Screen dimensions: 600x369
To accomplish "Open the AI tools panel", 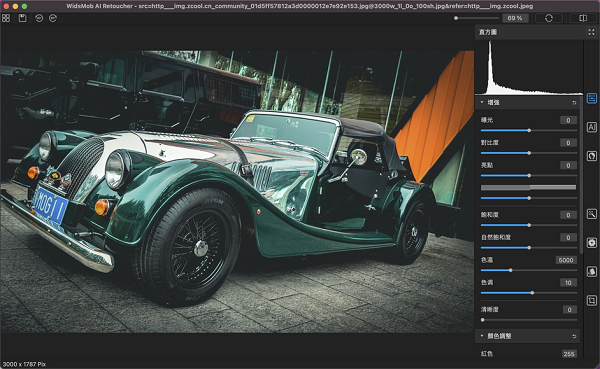I will 592,127.
